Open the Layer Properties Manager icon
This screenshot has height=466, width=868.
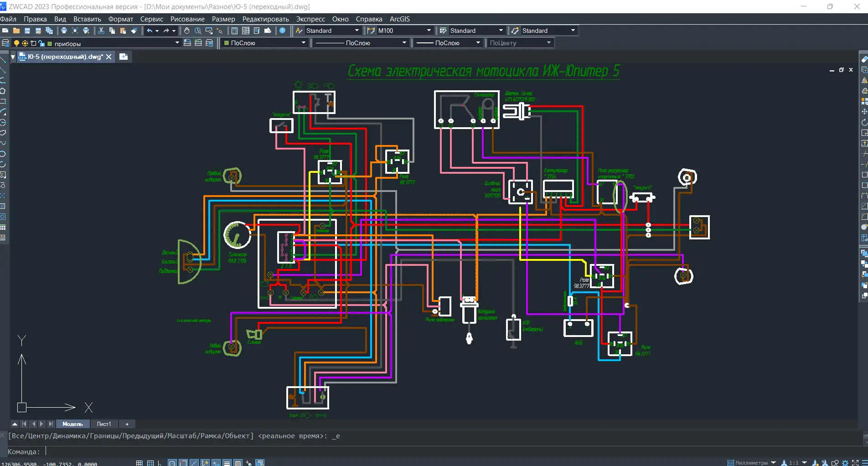pos(5,43)
